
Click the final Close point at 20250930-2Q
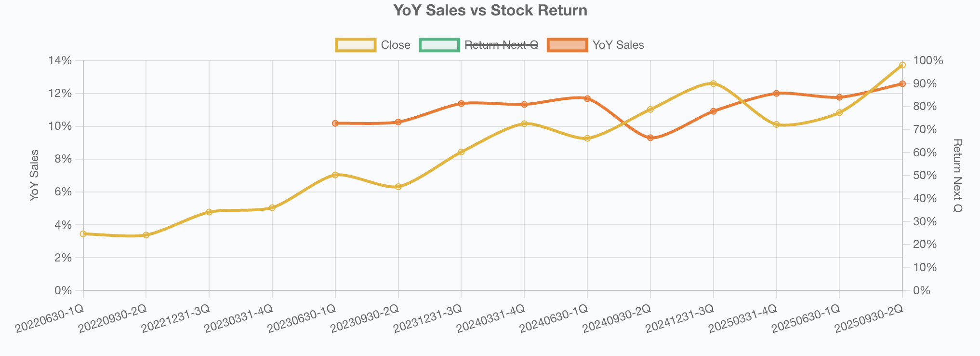[902, 65]
